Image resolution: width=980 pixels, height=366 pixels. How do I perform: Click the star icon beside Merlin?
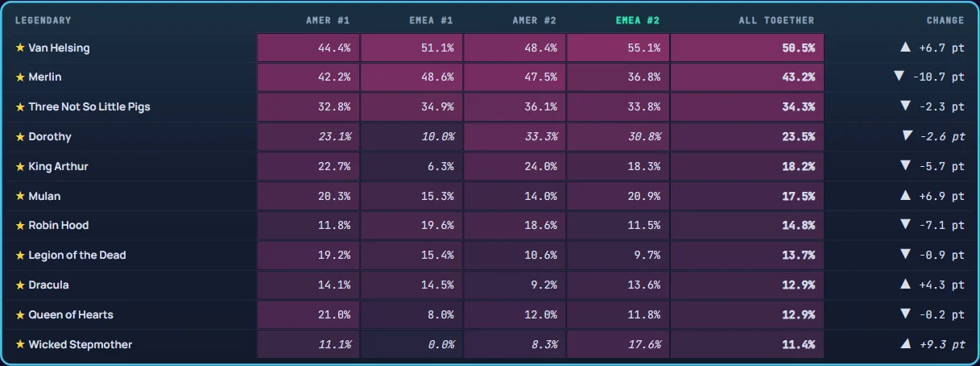point(21,77)
